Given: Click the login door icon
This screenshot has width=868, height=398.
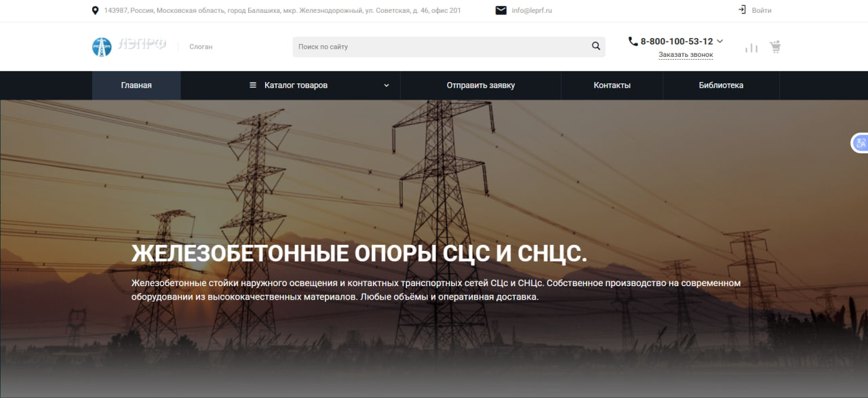Looking at the screenshot, I should pyautogui.click(x=742, y=10).
